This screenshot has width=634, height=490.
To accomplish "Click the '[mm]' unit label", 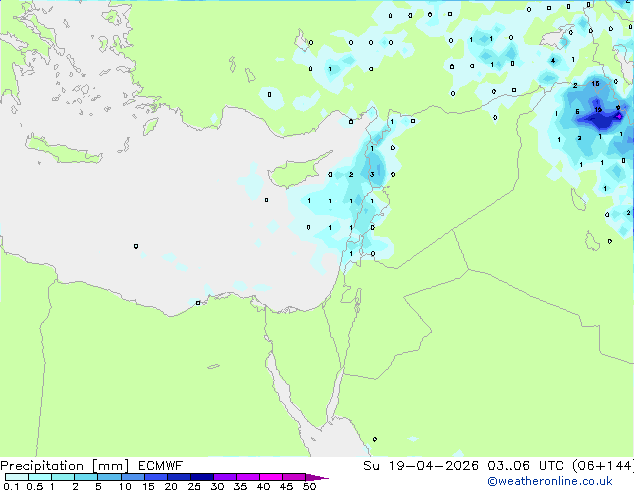I will pos(110,466).
